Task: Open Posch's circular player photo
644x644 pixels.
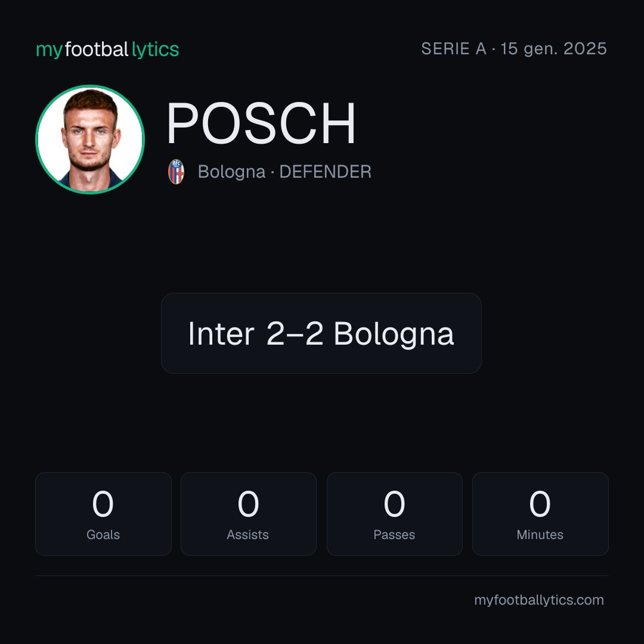Action: 90,139
